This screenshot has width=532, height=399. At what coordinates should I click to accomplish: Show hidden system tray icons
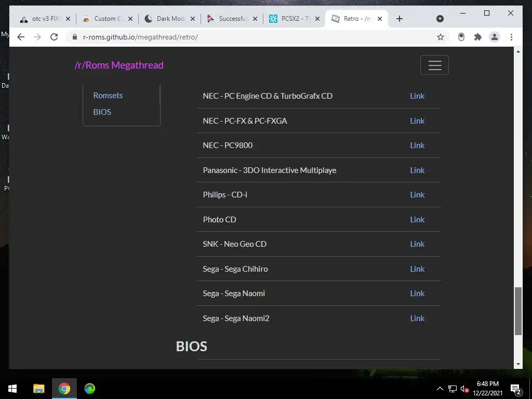click(x=440, y=389)
